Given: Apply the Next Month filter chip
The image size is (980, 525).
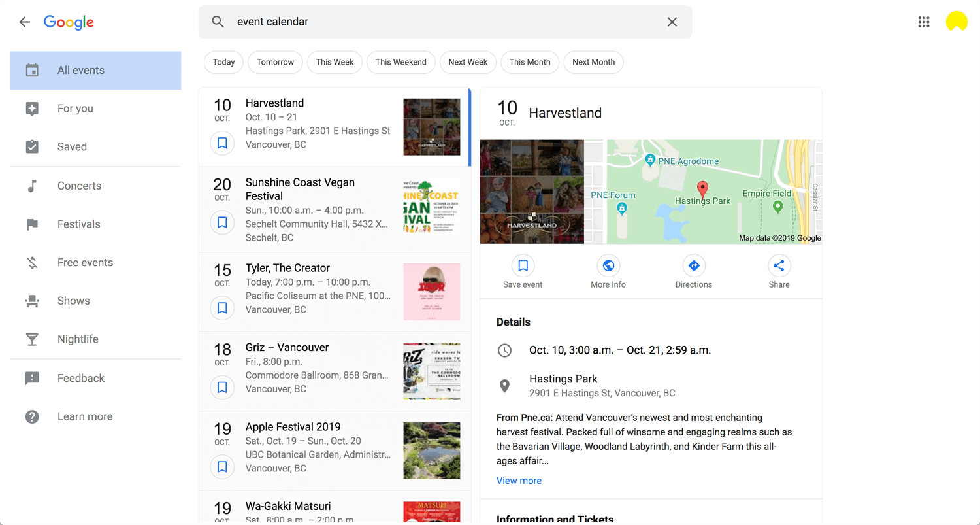Looking at the screenshot, I should 593,62.
